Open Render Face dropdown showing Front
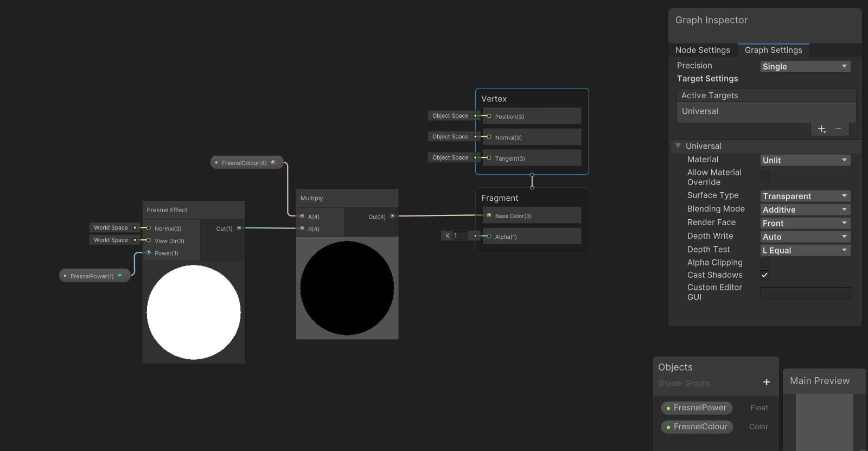 click(x=805, y=223)
